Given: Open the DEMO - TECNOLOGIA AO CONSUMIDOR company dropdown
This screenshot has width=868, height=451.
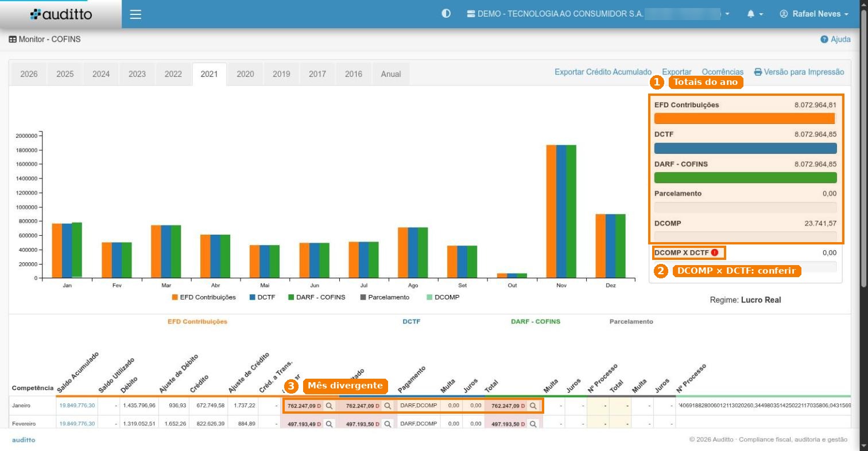Looking at the screenshot, I should tap(598, 14).
